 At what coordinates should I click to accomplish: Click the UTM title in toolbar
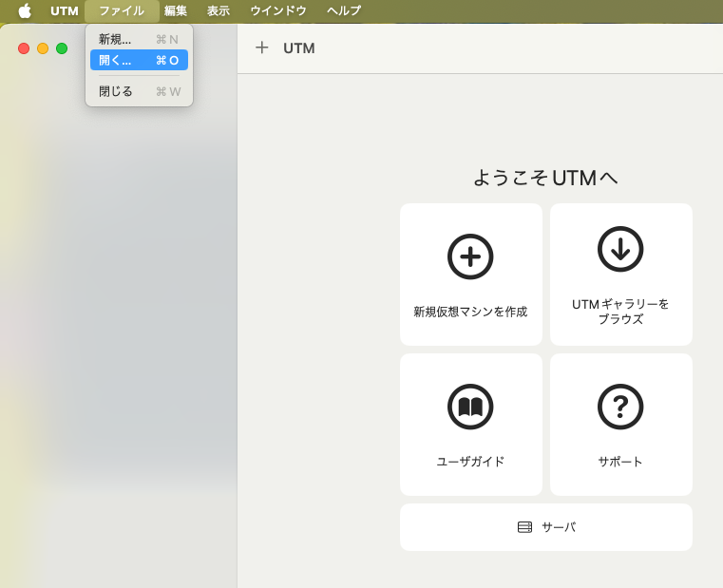click(x=299, y=47)
